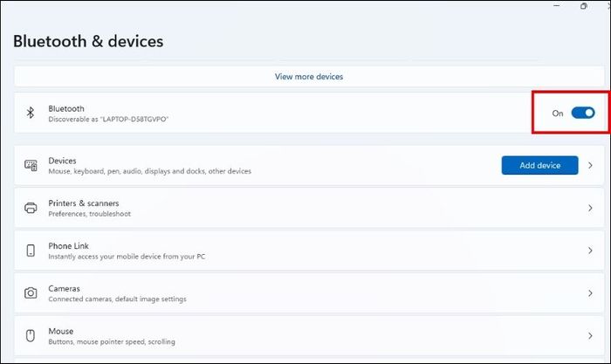Restore down the Settings window
Viewport: 611px width, 364px height.
click(x=584, y=6)
